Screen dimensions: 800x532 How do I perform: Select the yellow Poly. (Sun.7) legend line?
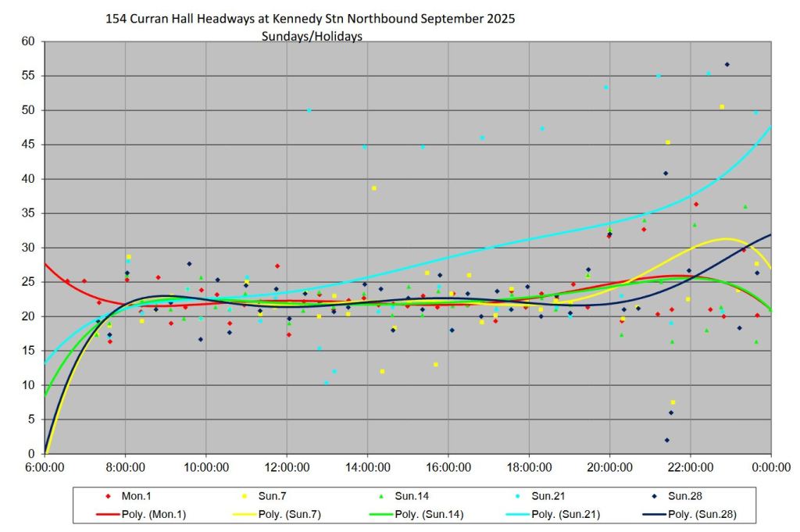pos(244,514)
